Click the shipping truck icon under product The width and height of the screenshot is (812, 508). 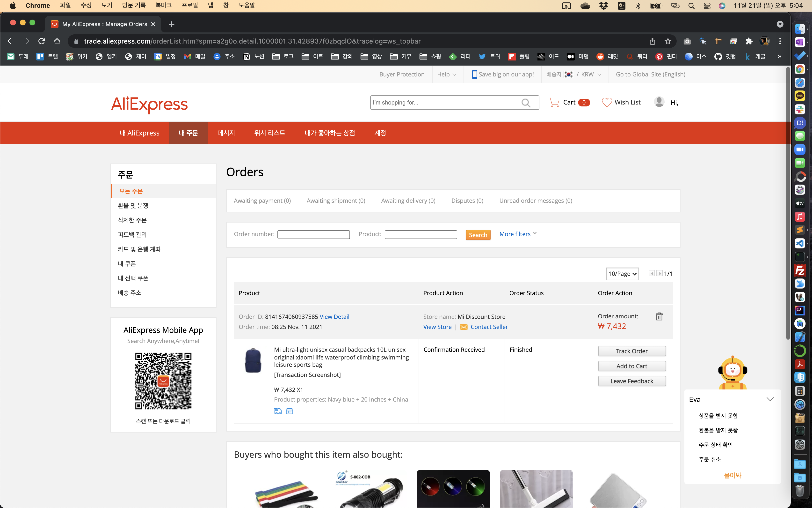coord(278,411)
